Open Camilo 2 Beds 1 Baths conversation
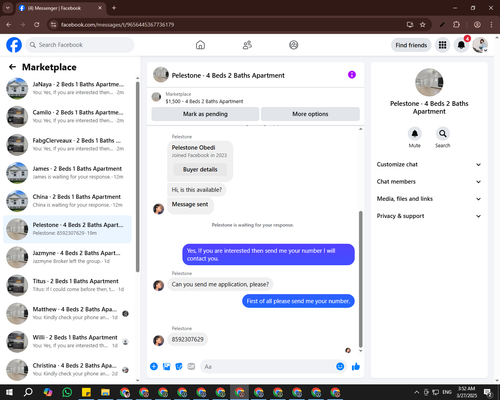Viewport: 500px width, 400px height. pos(67,116)
